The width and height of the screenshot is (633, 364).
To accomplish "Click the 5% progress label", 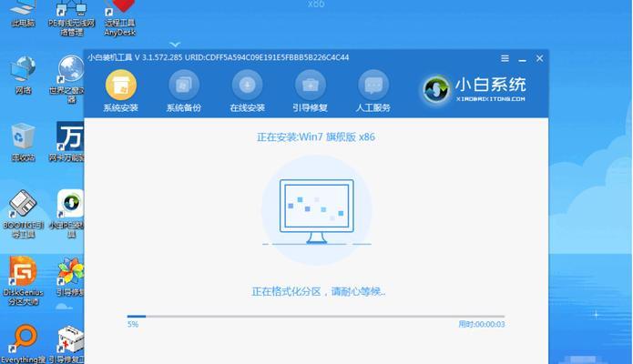I will click(x=133, y=324).
